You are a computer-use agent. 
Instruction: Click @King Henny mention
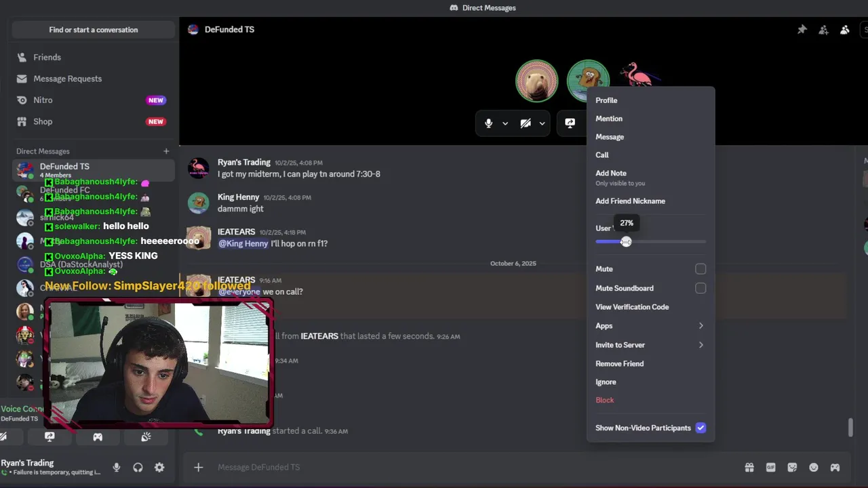pyautogui.click(x=243, y=243)
